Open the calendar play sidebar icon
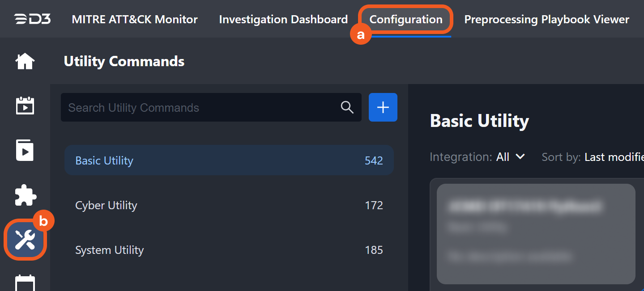 click(25, 106)
